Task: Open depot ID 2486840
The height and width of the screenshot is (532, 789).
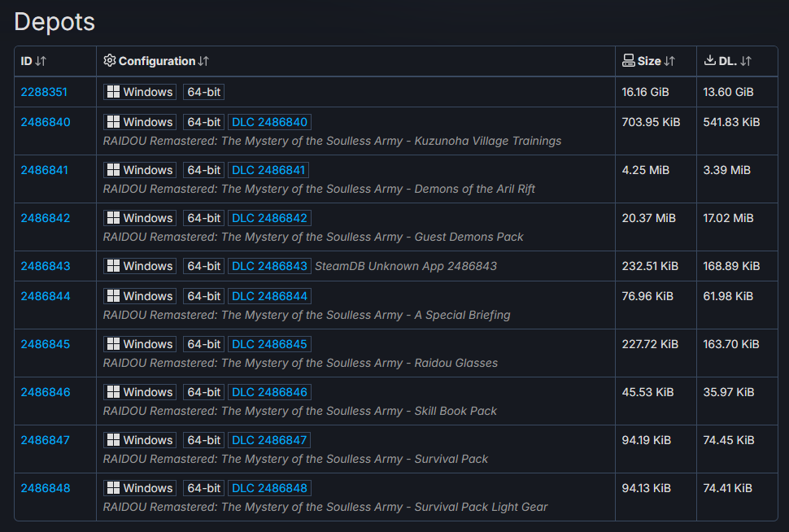Action: click(46, 122)
